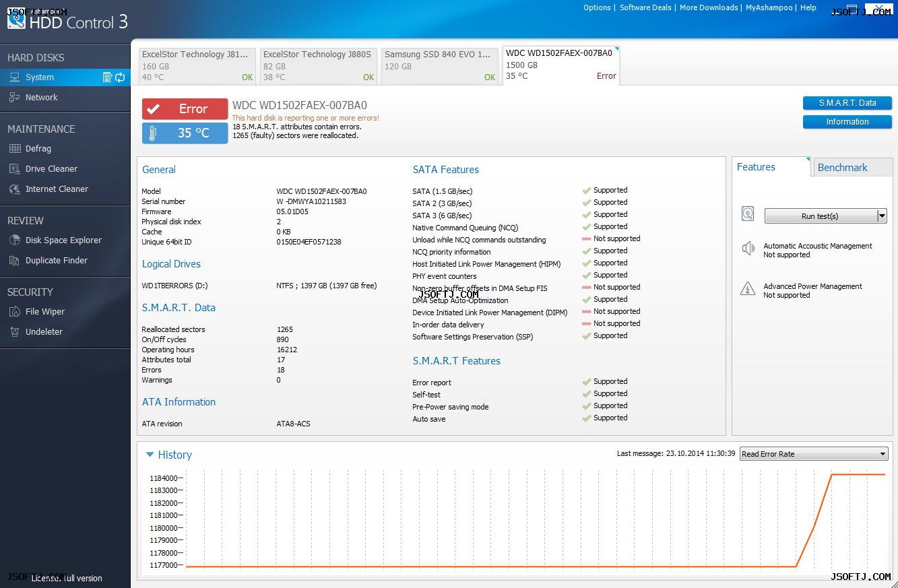Click the Unique 64bit ID value 0150E04EF0571238
The image size is (898, 588).
(x=309, y=242)
